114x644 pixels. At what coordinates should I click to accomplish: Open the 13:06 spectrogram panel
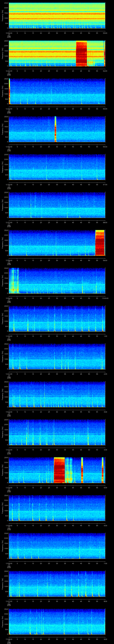pyautogui.click(x=57, y=546)
